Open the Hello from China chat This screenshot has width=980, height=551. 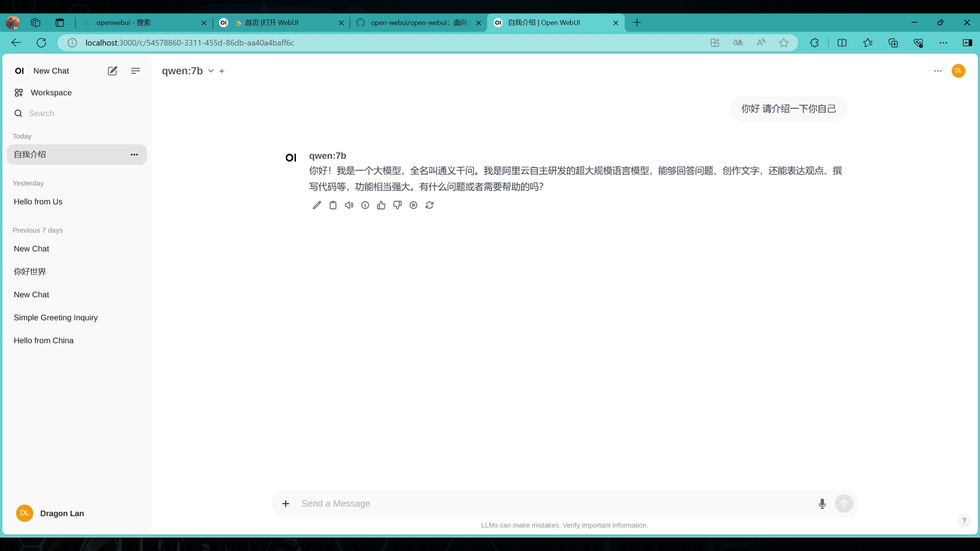click(x=44, y=340)
